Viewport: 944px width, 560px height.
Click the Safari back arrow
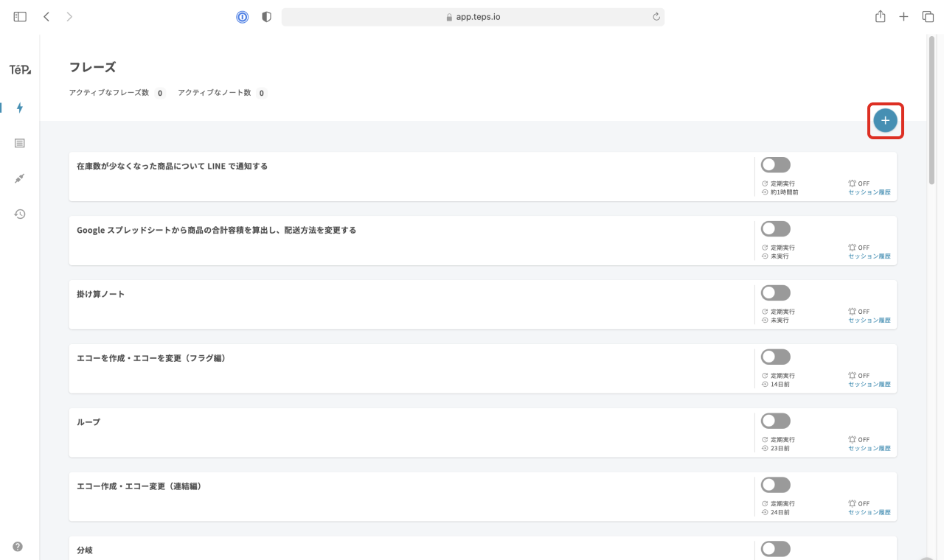[46, 16]
